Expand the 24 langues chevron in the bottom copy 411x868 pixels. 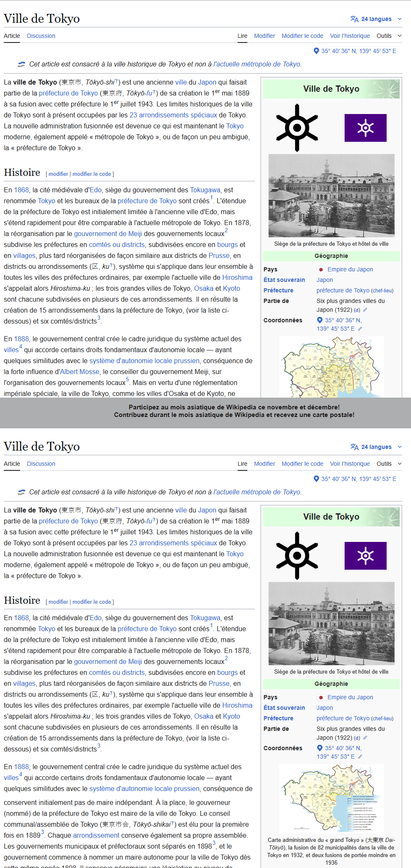point(400,447)
